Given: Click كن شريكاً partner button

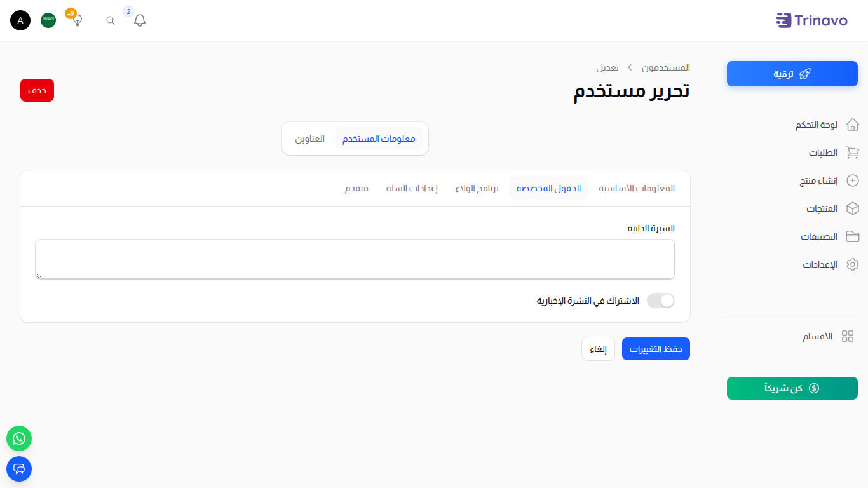Looking at the screenshot, I should tap(792, 388).
